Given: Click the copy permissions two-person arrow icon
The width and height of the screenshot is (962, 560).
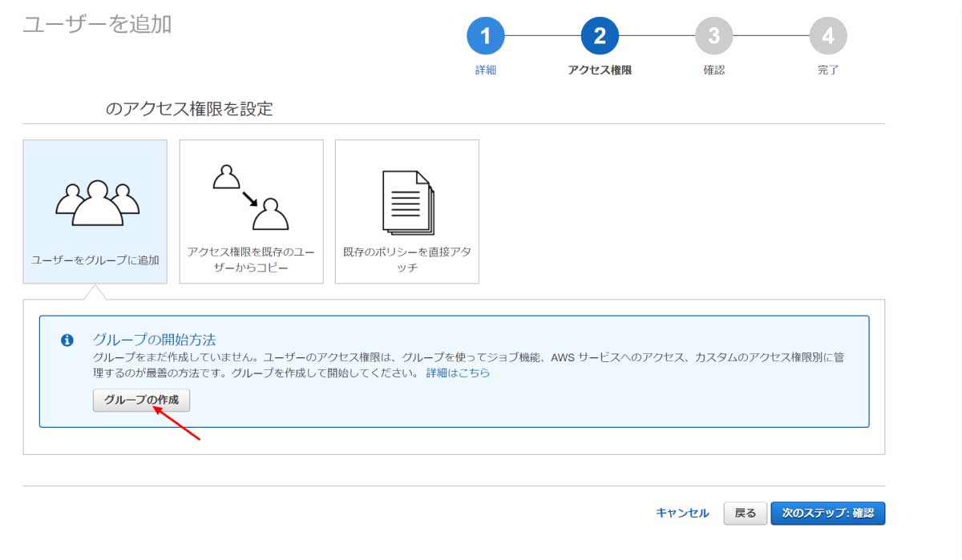Looking at the screenshot, I should (251, 197).
